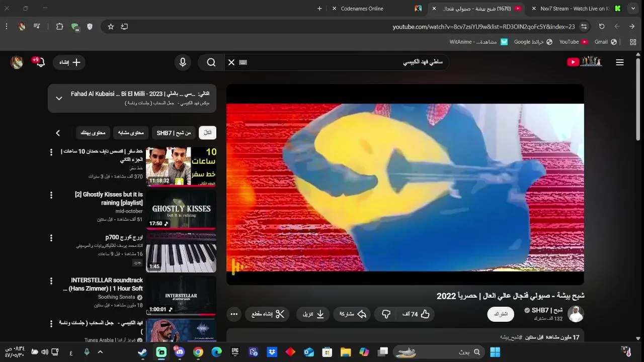Open WitAnime bookmark
Viewport: 644px width, 362px height.
coord(478,42)
